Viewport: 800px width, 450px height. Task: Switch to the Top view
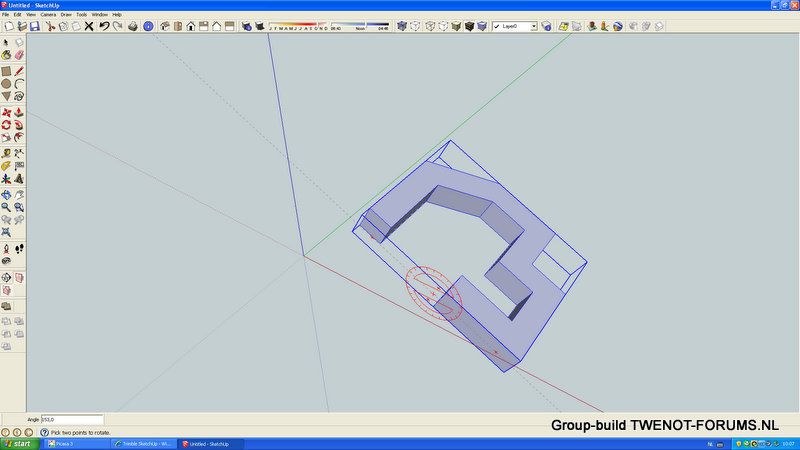point(178,26)
